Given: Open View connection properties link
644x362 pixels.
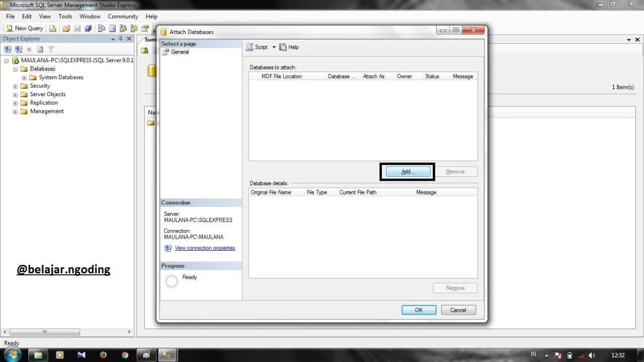Looking at the screenshot, I should click(x=205, y=248).
